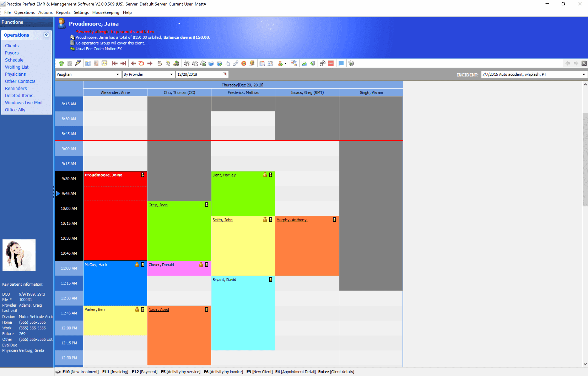Open the Housekeeping menu
The width and height of the screenshot is (588, 376).
[105, 12]
